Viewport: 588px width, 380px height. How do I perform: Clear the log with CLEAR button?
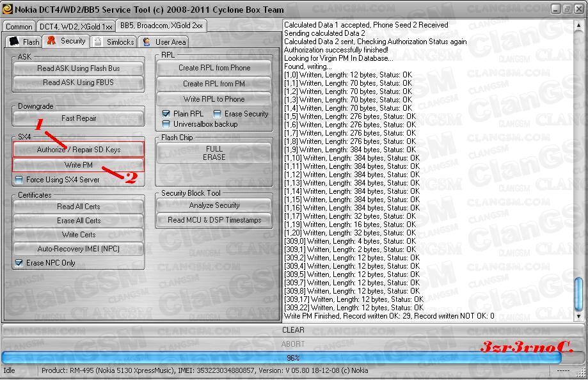(293, 330)
